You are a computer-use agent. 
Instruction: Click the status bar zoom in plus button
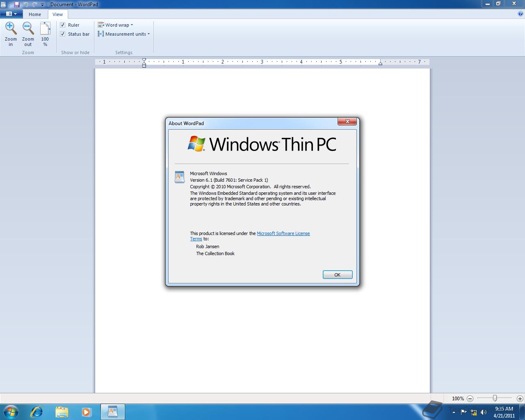pyautogui.click(x=520, y=398)
